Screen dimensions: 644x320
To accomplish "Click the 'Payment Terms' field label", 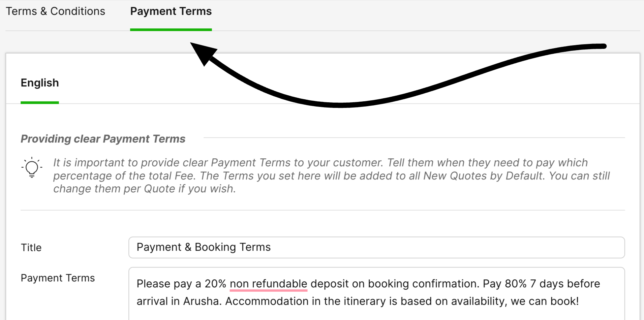I will (58, 278).
